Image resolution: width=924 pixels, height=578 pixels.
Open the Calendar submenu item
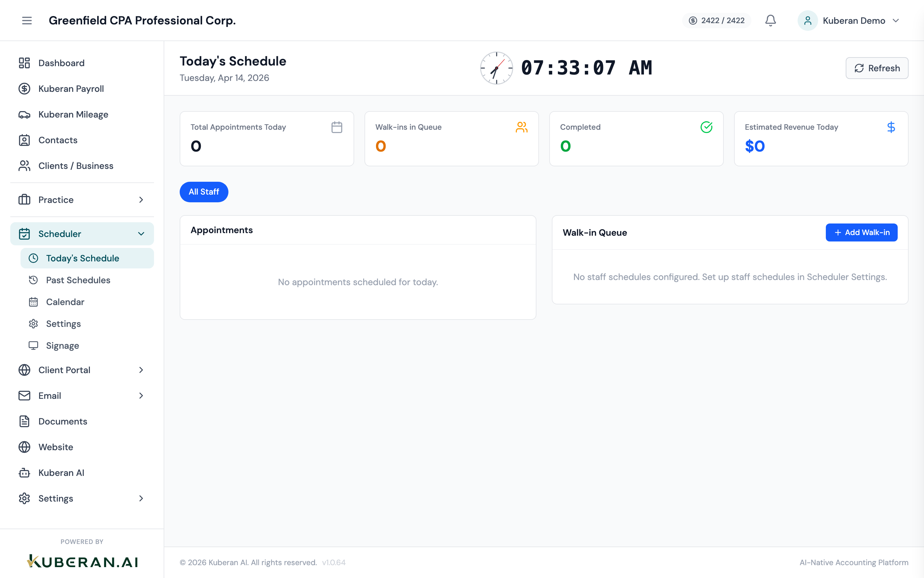click(87, 302)
